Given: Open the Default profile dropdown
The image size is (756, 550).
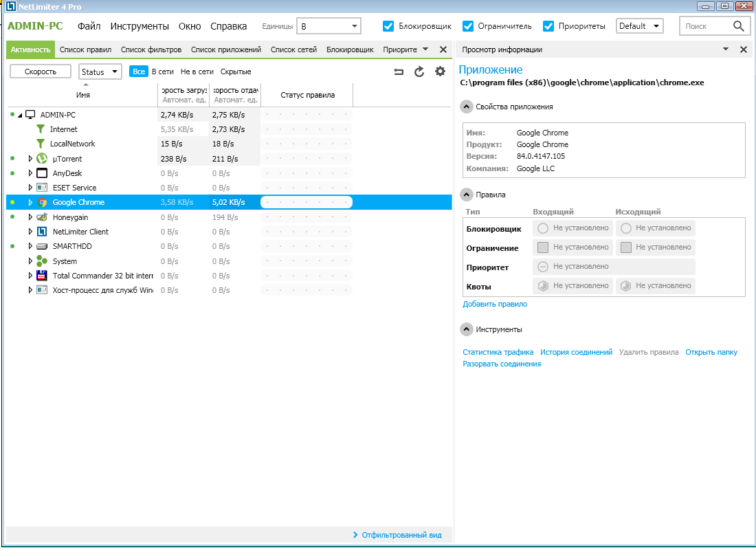Looking at the screenshot, I should [x=639, y=26].
